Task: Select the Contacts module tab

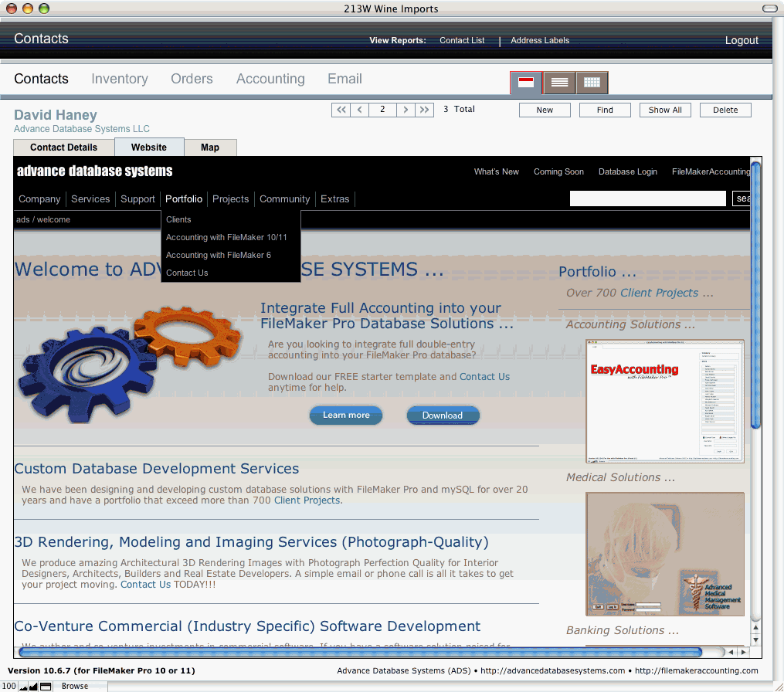Action: (41, 79)
